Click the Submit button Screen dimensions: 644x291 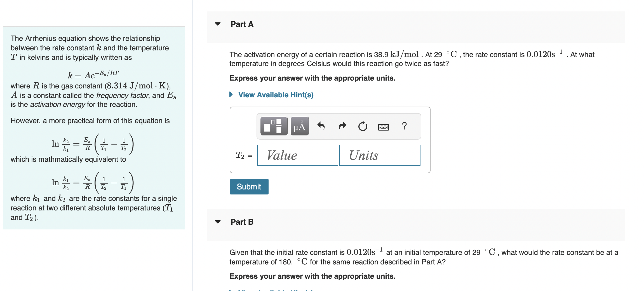248,186
